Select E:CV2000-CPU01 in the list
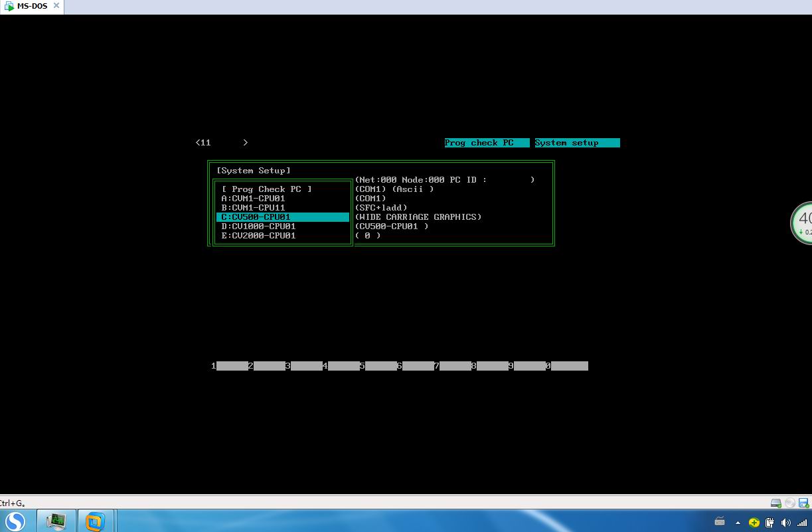The image size is (812, 532). click(x=258, y=236)
